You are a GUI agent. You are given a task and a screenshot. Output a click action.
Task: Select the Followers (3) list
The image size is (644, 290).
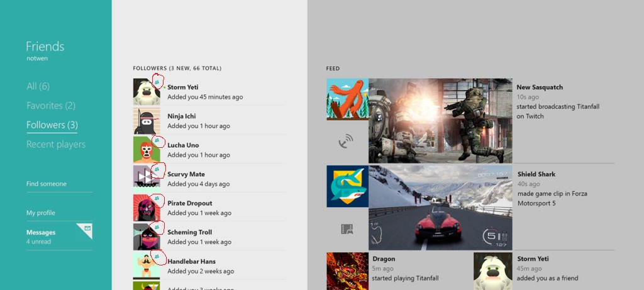pos(52,125)
